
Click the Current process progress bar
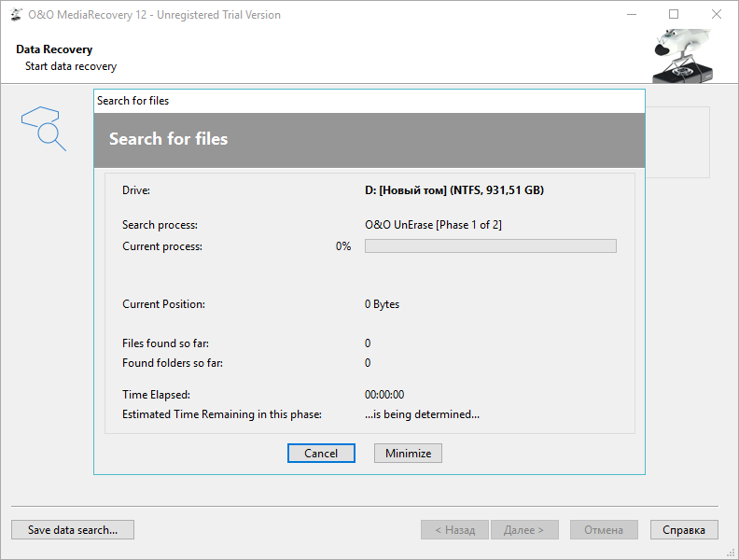(490, 246)
